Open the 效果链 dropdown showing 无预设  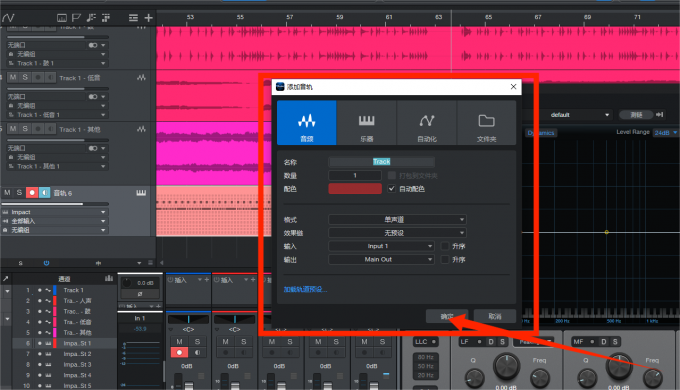pyautogui.click(x=397, y=233)
